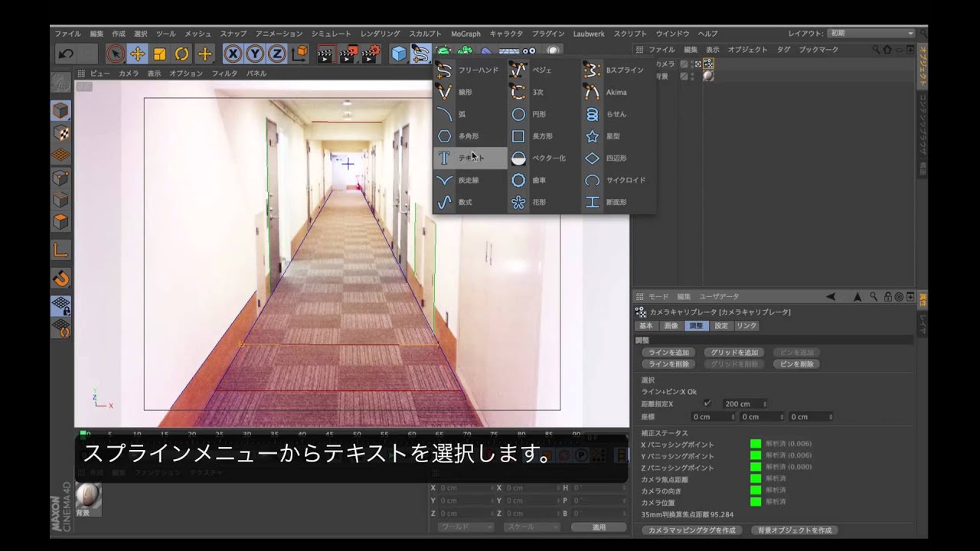The height and width of the screenshot is (551, 980).
Task: Switch to the 設定 tab
Action: 721,326
